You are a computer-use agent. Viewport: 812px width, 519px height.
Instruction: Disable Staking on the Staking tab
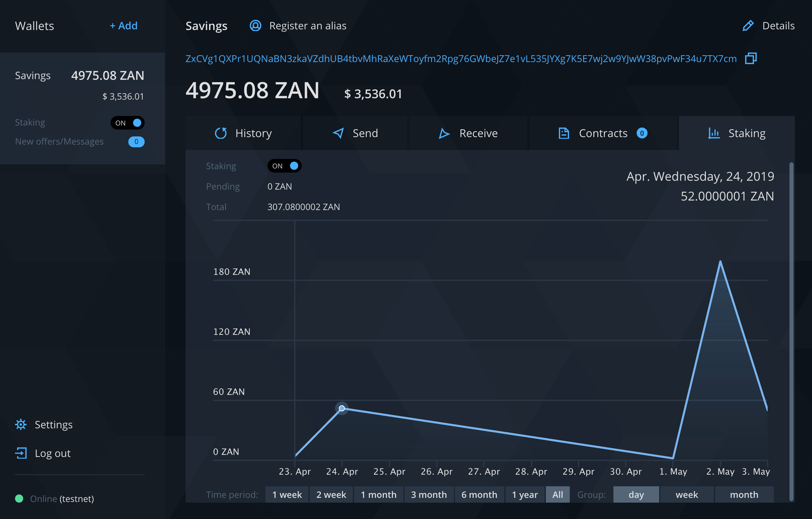pos(284,166)
